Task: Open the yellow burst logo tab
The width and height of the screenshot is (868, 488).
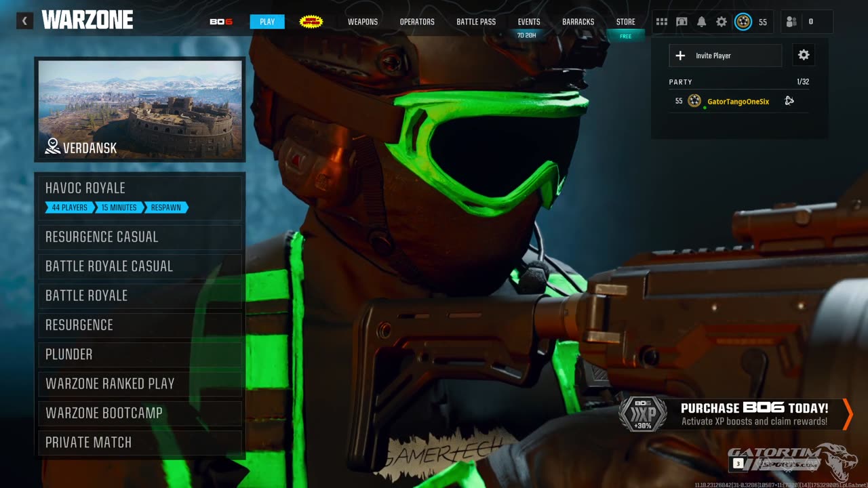Action: [x=311, y=22]
